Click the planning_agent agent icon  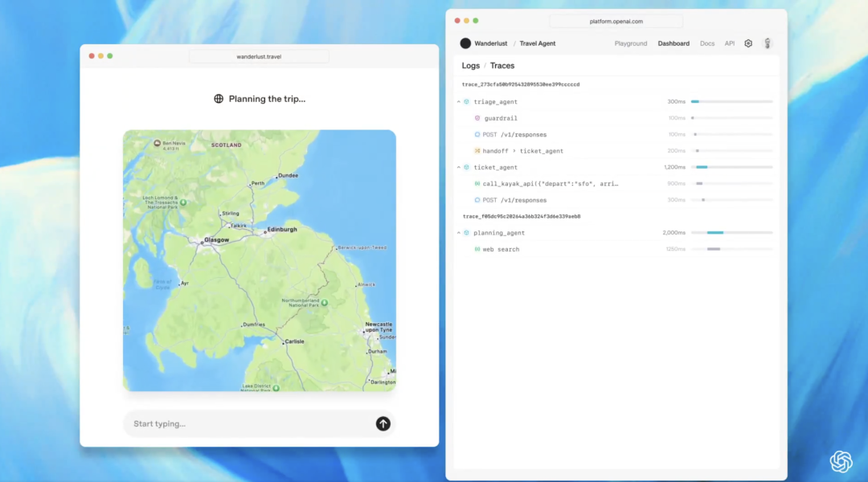pyautogui.click(x=467, y=233)
